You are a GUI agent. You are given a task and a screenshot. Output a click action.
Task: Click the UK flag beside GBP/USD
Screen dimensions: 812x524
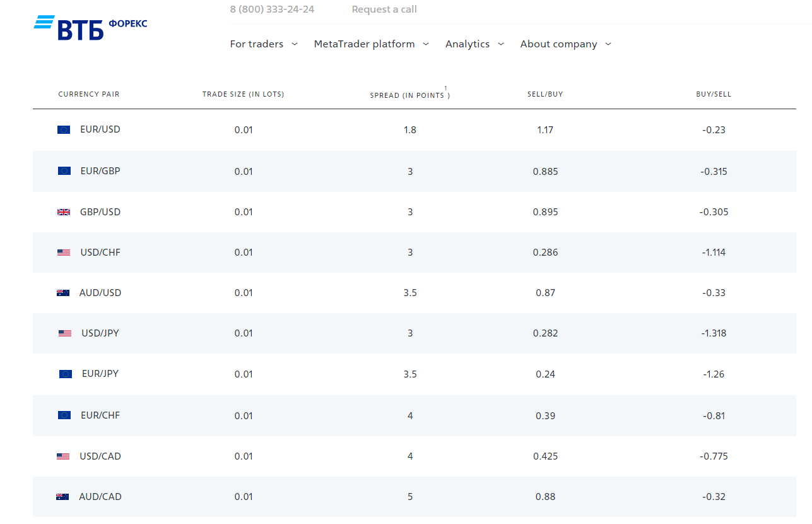click(x=64, y=212)
